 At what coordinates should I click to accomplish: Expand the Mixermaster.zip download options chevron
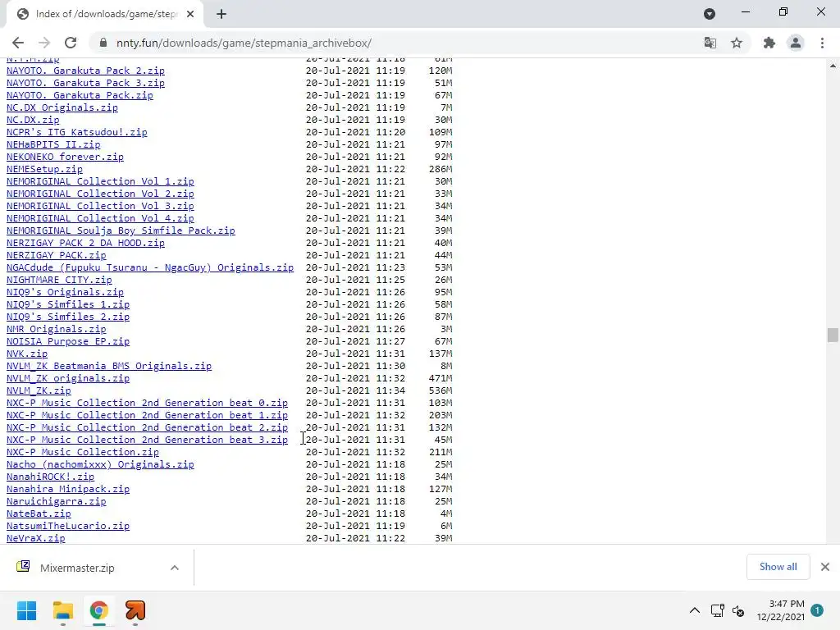pos(175,568)
